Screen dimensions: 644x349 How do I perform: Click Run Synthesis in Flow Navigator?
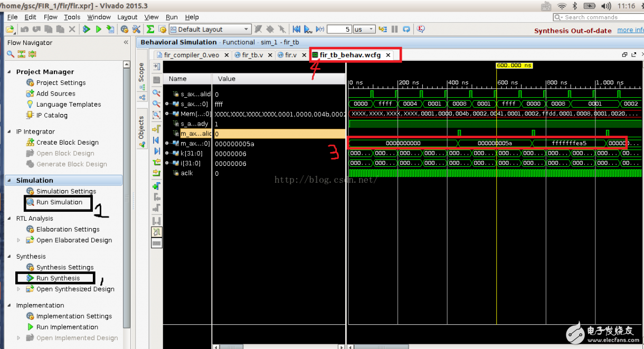click(x=58, y=278)
